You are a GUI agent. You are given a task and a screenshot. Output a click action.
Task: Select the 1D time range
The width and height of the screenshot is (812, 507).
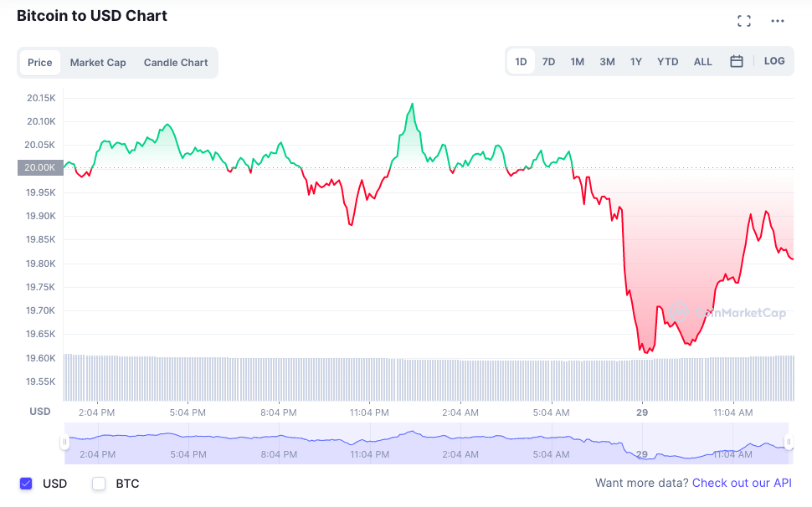point(521,61)
